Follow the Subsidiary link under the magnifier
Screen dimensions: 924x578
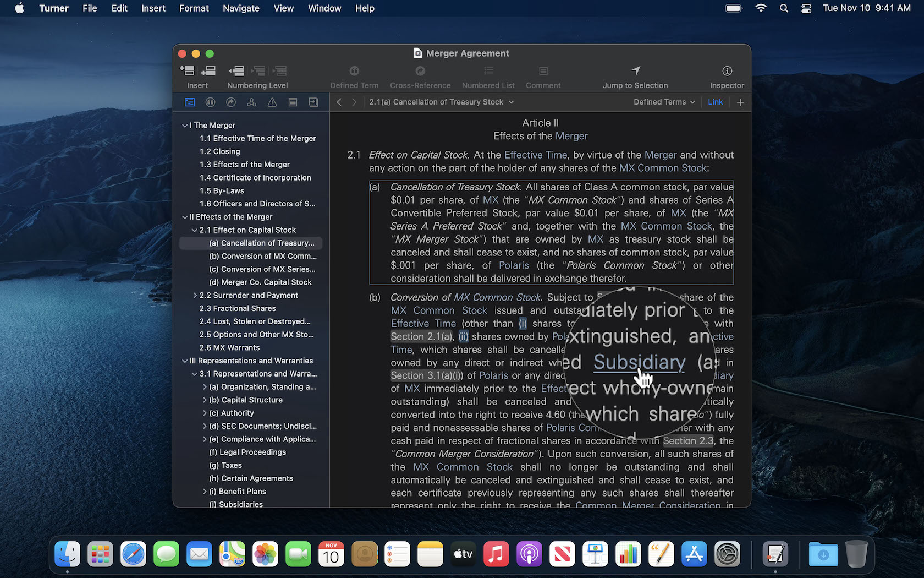(640, 362)
